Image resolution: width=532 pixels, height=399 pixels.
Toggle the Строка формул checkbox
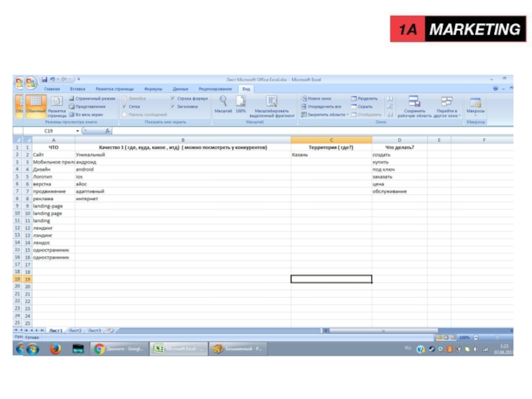click(173, 98)
